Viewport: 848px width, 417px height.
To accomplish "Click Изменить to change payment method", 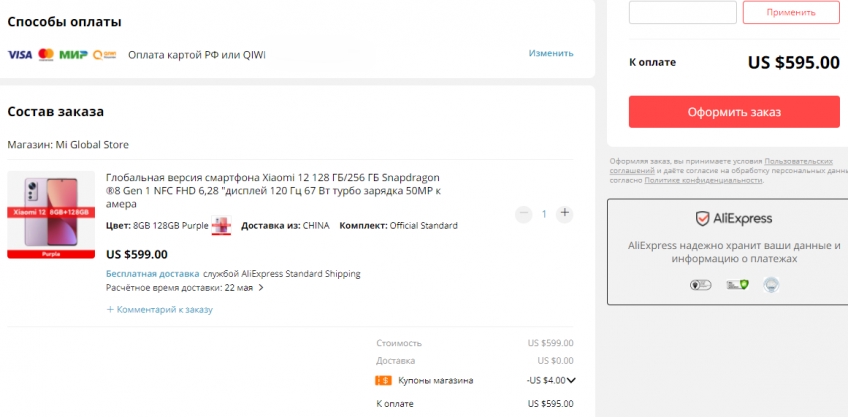I will click(x=551, y=53).
